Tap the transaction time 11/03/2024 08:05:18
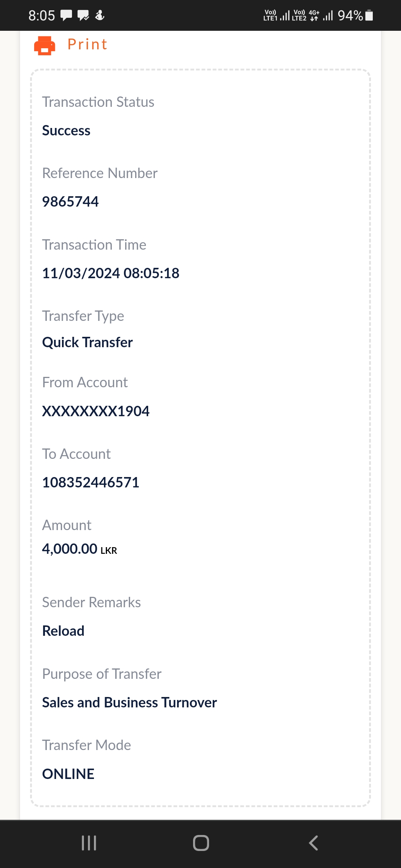Image resolution: width=401 pixels, height=868 pixels. tap(111, 273)
